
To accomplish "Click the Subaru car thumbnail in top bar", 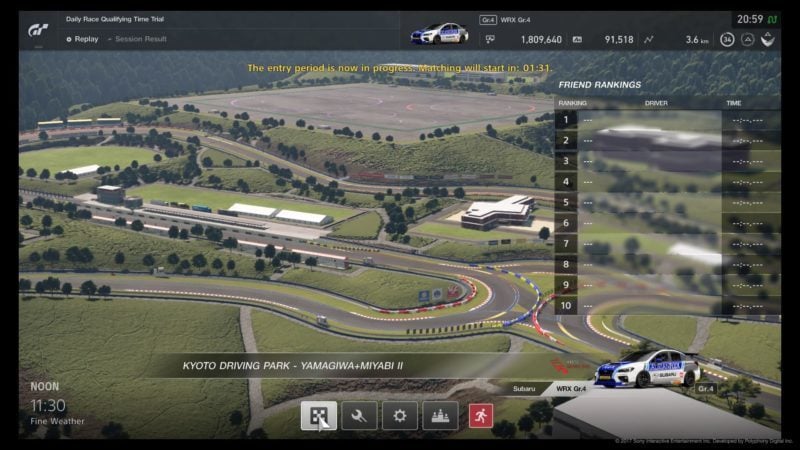I will click(439, 33).
